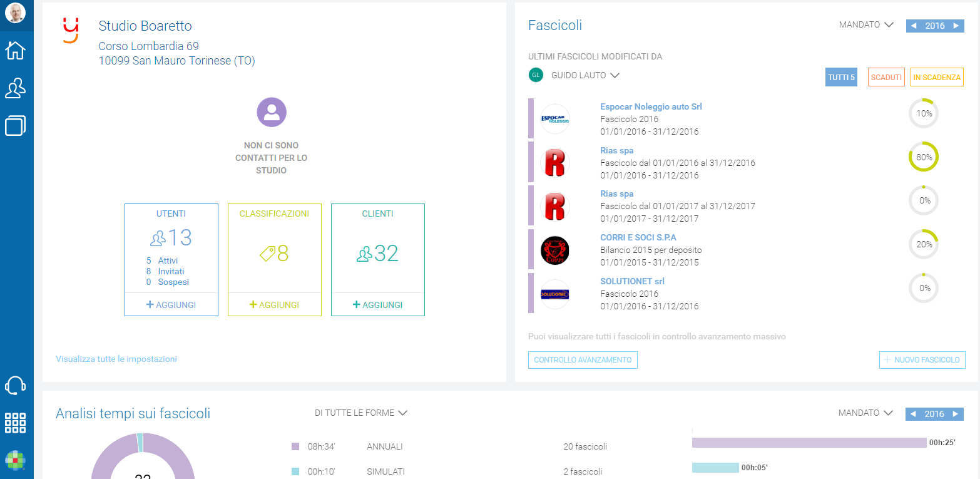
Task: Click the Studio Boaretto title
Action: [x=145, y=26]
